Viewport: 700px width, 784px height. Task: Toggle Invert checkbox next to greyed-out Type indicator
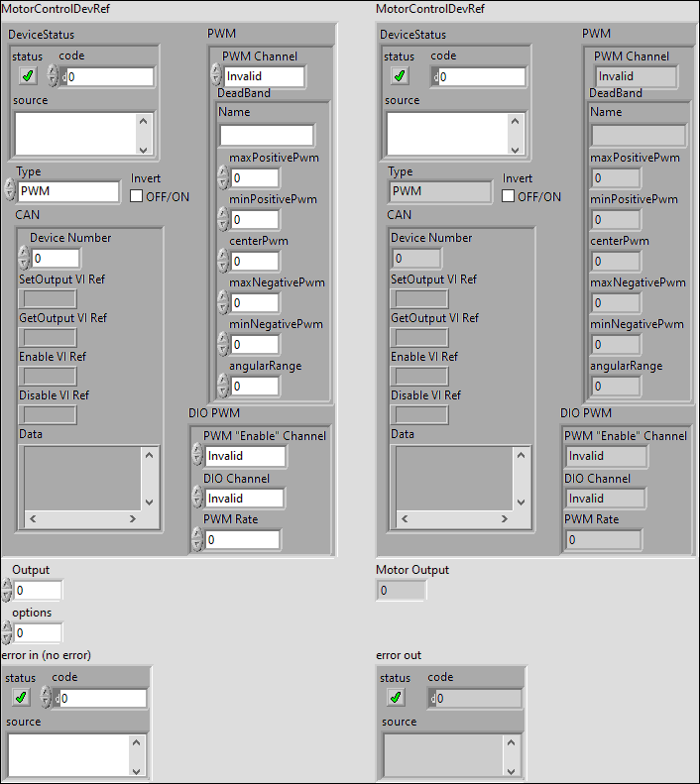click(x=509, y=196)
